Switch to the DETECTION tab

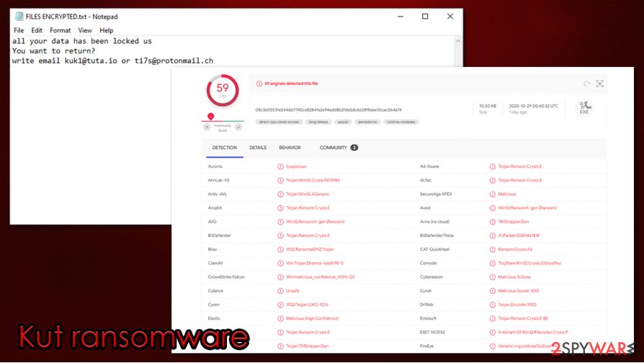[225, 148]
